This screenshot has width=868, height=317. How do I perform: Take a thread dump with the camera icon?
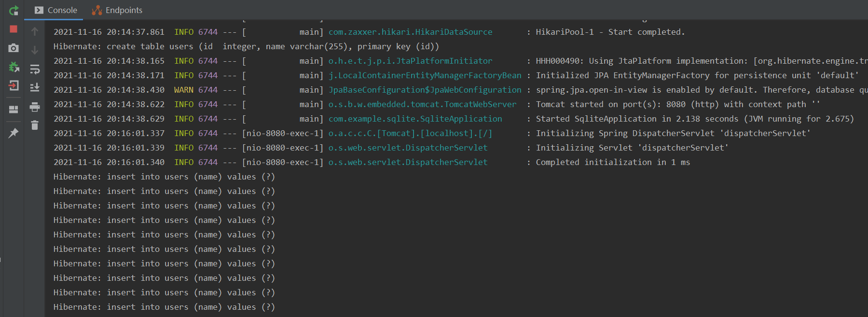click(14, 48)
